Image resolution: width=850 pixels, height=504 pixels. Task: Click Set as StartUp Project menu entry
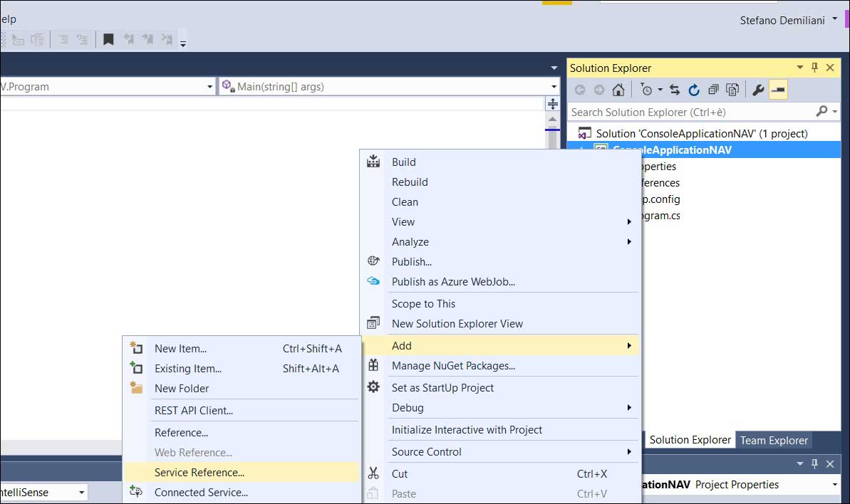tap(442, 387)
